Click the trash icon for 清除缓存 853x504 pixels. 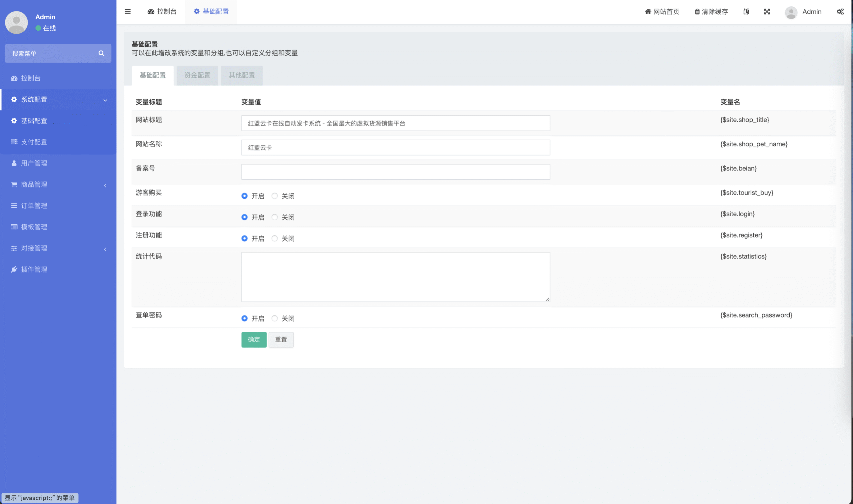point(697,12)
